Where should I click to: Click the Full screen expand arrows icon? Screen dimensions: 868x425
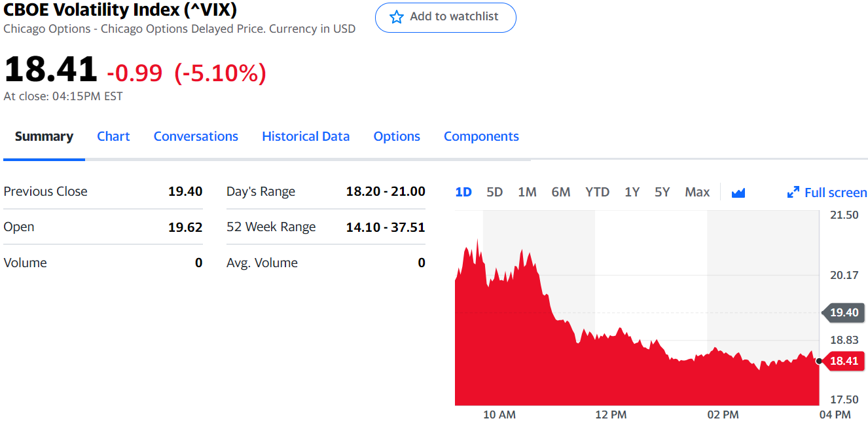click(793, 193)
